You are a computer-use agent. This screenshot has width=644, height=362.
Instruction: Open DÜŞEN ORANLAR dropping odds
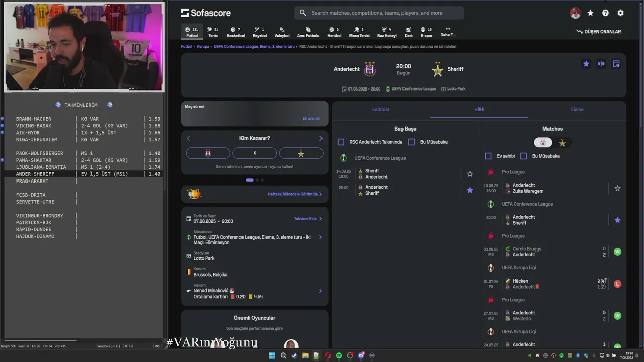(x=598, y=32)
